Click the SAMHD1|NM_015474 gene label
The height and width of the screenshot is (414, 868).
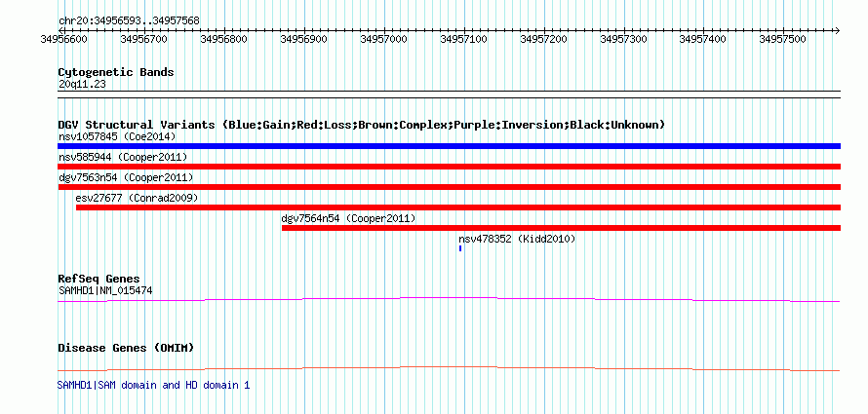pyautogui.click(x=105, y=289)
